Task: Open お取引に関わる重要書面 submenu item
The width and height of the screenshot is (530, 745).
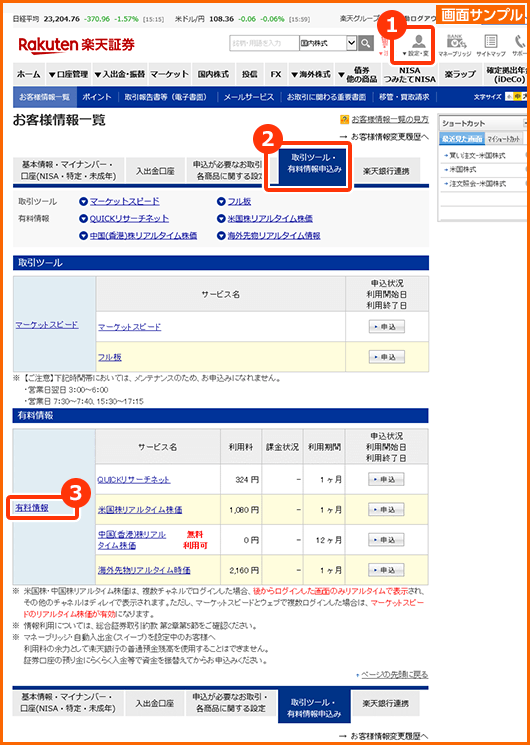Action: (327, 97)
